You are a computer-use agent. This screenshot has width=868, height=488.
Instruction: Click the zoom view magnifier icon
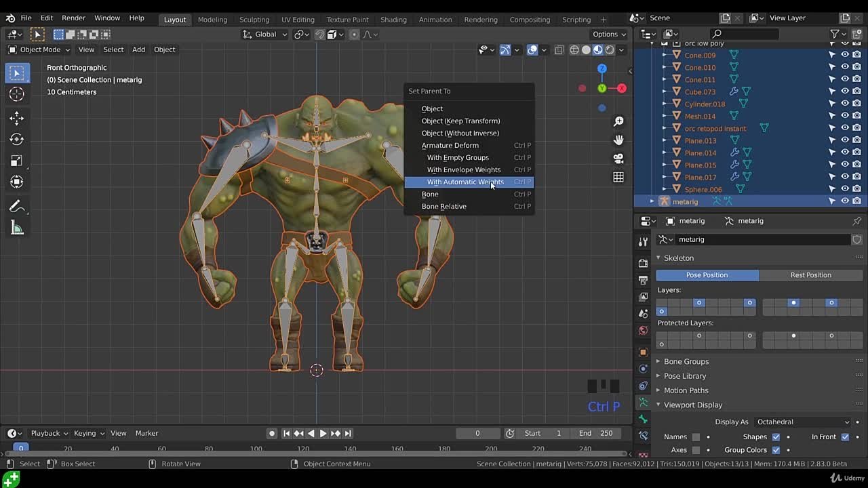618,121
